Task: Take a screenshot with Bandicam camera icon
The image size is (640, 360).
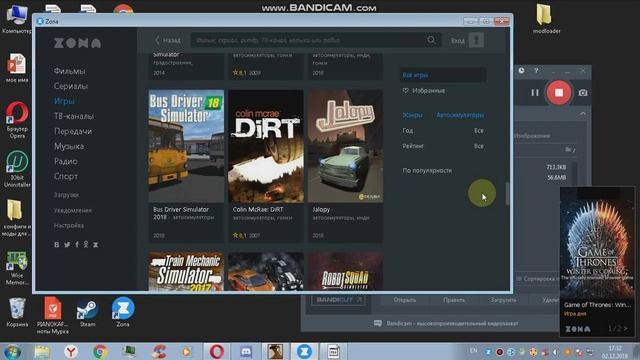Action: (x=583, y=93)
